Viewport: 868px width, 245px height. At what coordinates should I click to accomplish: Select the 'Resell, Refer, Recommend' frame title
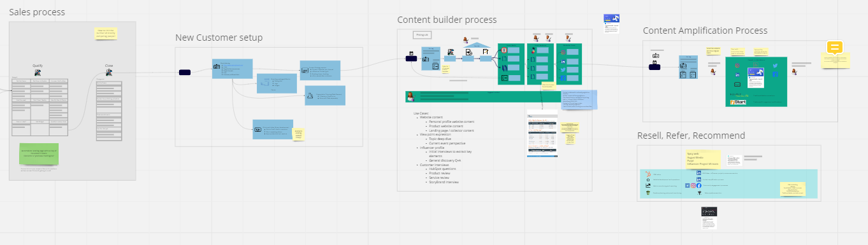[x=691, y=136]
